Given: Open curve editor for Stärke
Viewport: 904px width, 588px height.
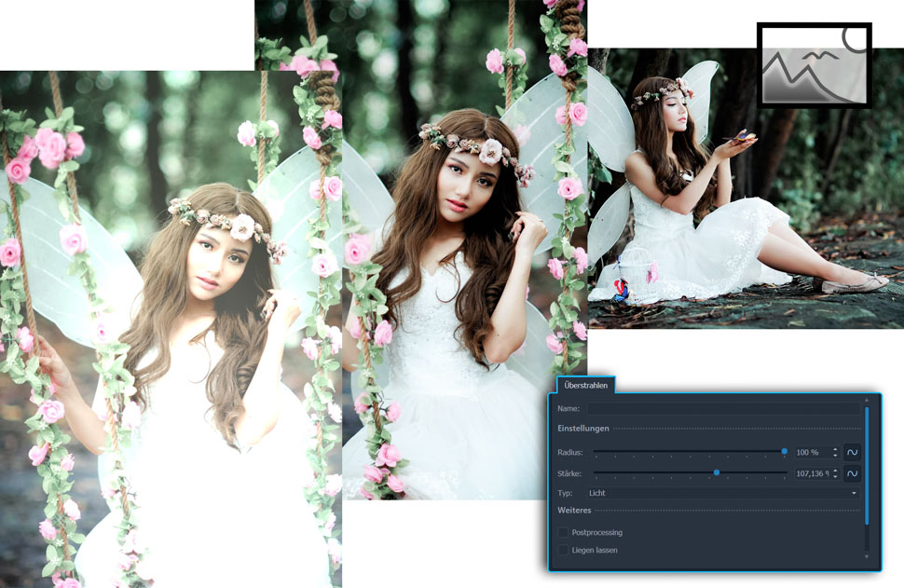Looking at the screenshot, I should point(852,474).
